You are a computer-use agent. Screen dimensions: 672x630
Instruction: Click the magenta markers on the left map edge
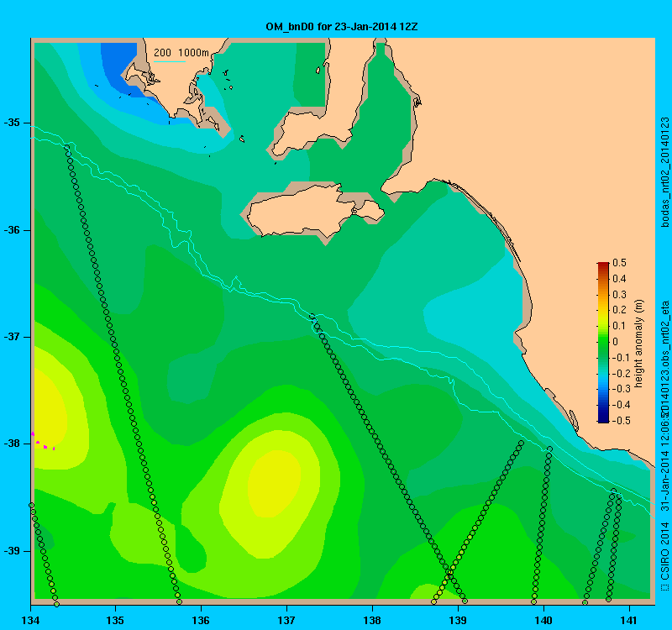tap(43, 442)
